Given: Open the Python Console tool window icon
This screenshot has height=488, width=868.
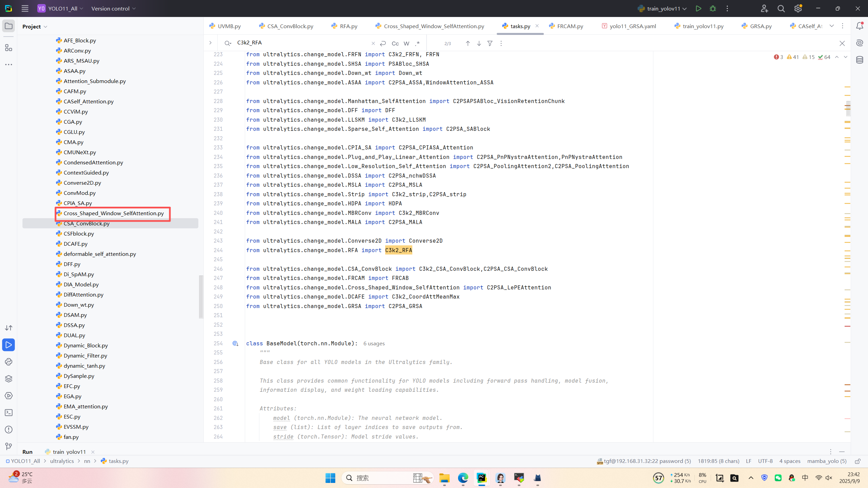Looking at the screenshot, I should click(8, 362).
